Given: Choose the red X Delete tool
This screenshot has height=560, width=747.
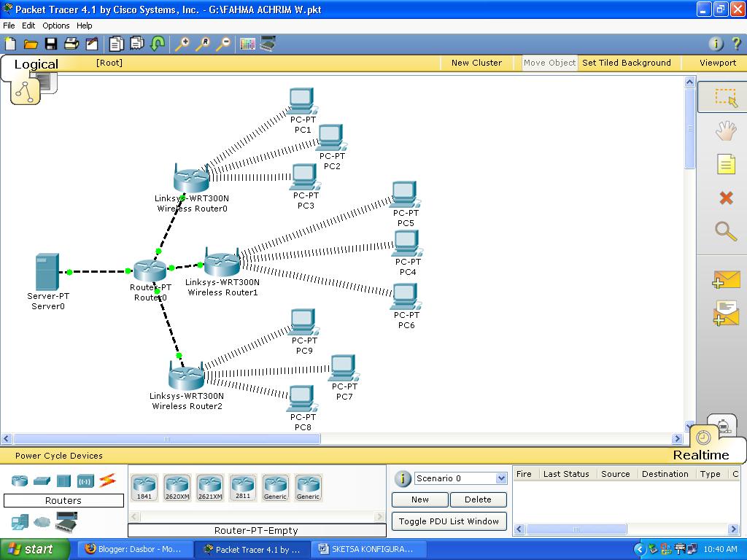Looking at the screenshot, I should 726,198.
